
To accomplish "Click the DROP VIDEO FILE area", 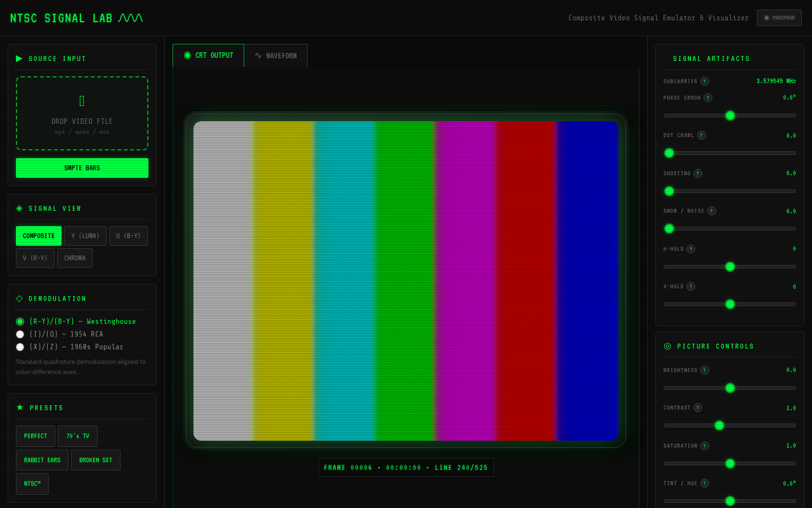I will click(x=82, y=112).
